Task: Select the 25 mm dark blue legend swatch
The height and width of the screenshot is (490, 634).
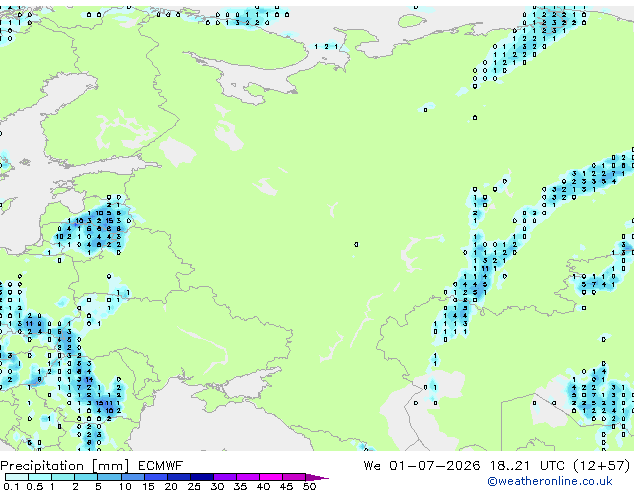Action: [202, 477]
